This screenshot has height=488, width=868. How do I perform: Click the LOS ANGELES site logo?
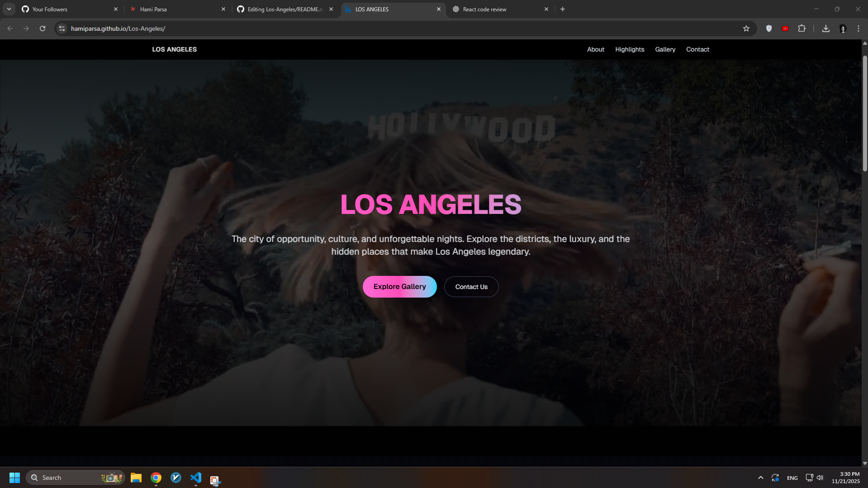(174, 49)
